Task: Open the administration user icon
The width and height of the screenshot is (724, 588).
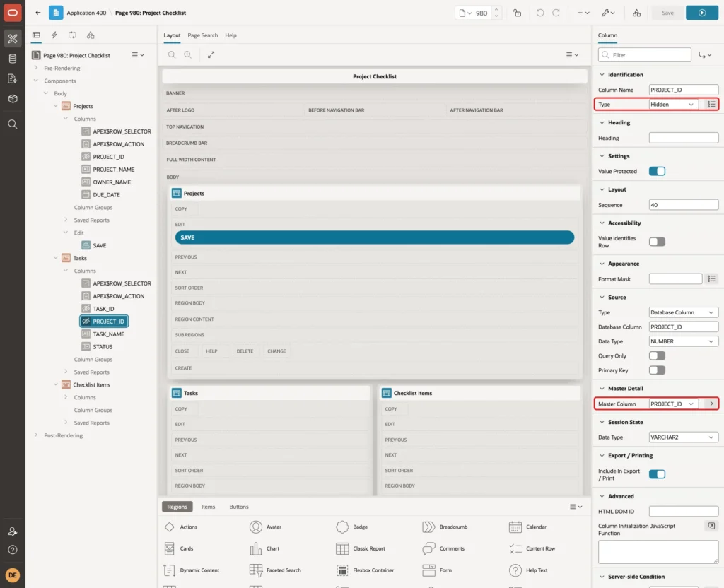Action: [13, 531]
